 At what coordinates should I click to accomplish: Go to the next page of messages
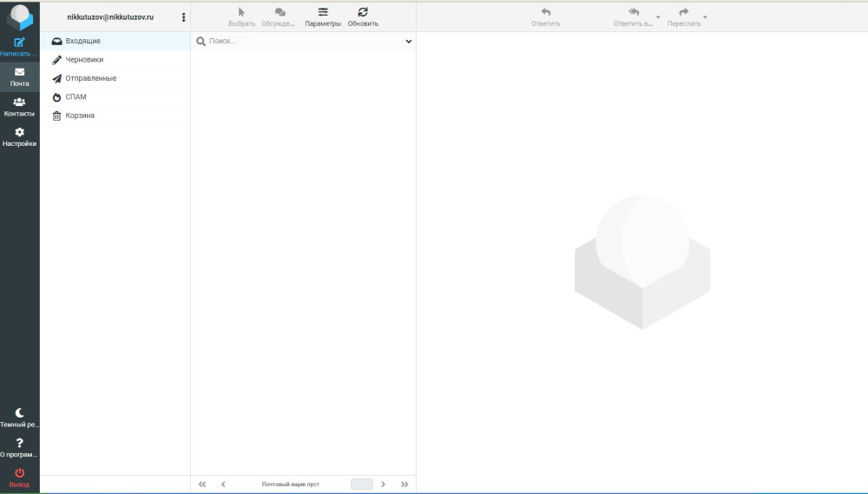point(383,484)
